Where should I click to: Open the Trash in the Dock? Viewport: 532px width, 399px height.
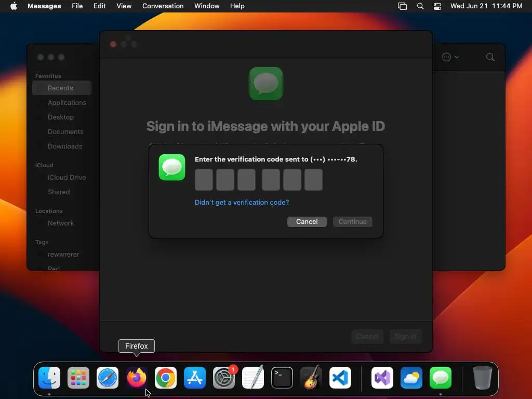(x=483, y=378)
